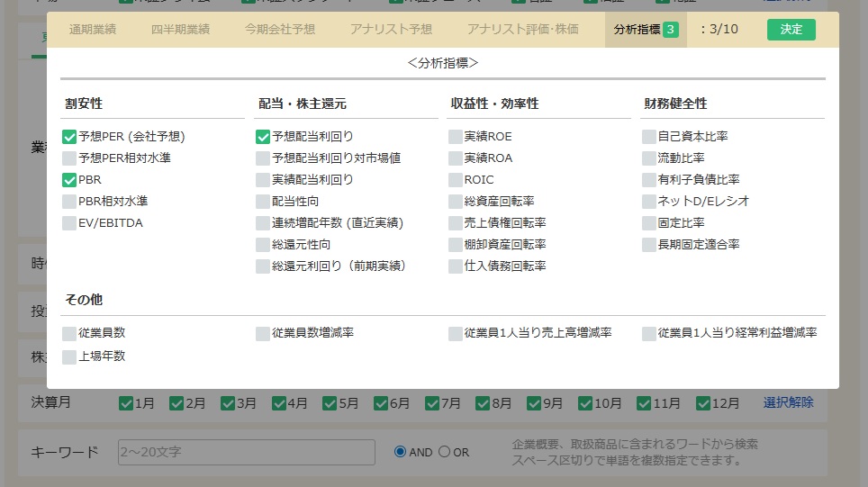The width and height of the screenshot is (868, 487).
Task: Uncheck 予想PER (会社予想) checkbox
Action: click(x=69, y=137)
